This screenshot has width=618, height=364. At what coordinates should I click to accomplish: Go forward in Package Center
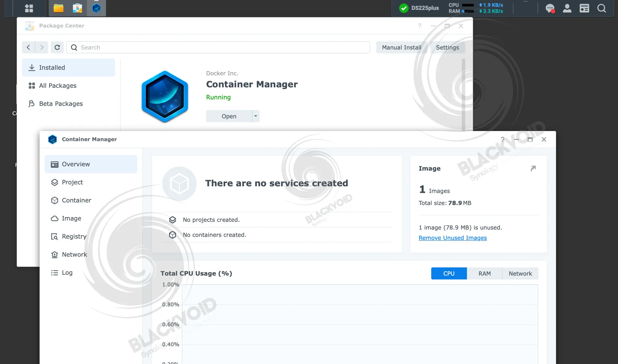pos(42,47)
